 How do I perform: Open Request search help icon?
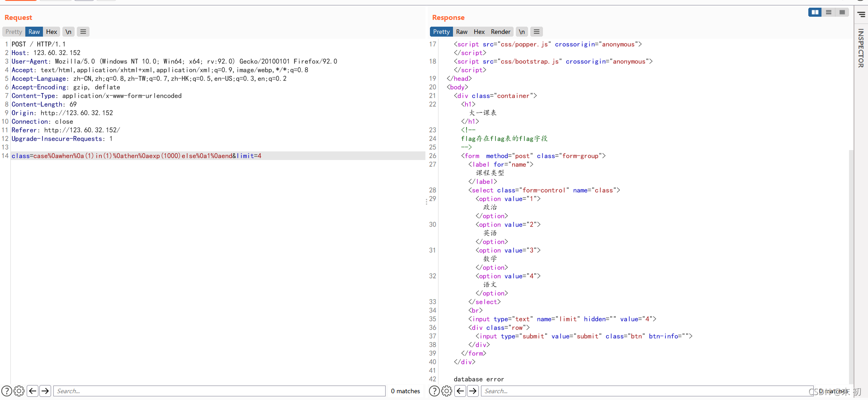(7, 391)
